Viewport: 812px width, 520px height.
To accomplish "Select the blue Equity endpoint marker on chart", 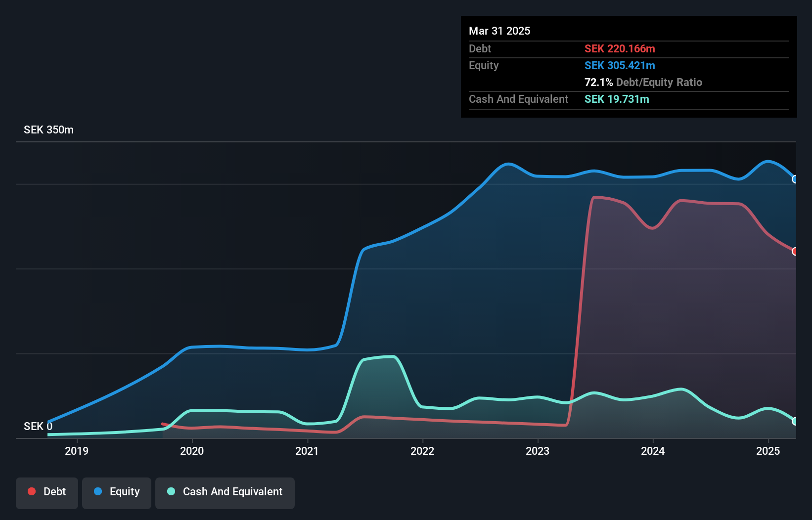I will pos(795,179).
